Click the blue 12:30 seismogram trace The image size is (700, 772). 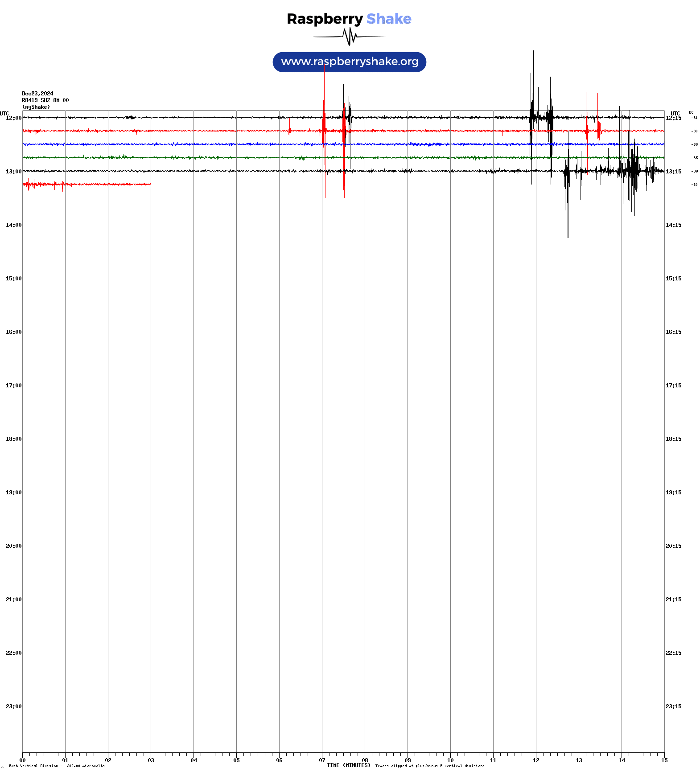click(x=343, y=144)
